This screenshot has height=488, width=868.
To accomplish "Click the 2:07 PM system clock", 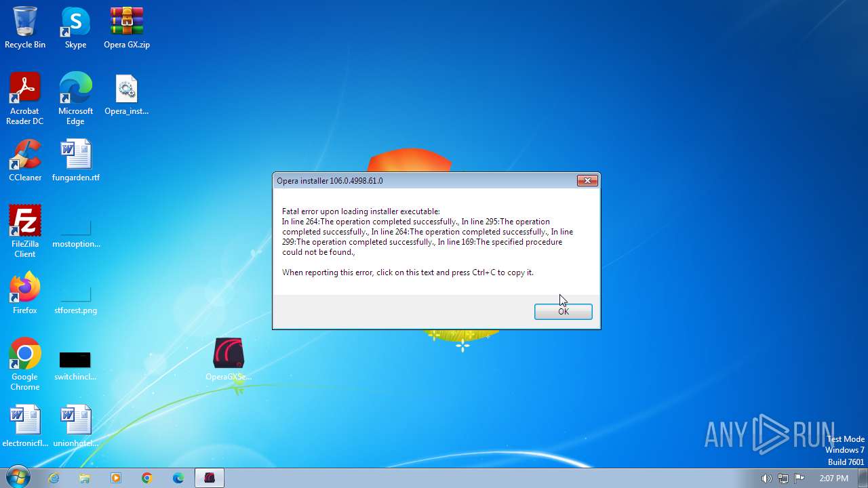I will coord(833,479).
